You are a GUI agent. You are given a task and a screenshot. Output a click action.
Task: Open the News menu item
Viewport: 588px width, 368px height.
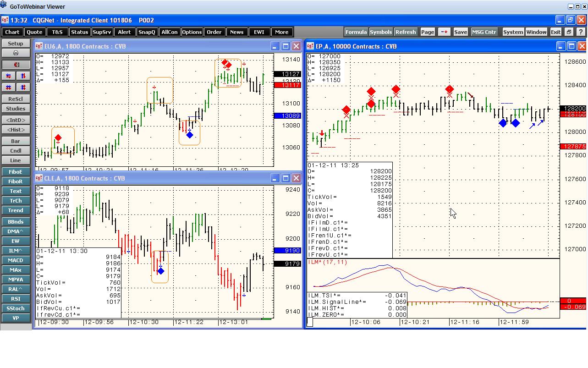click(236, 32)
